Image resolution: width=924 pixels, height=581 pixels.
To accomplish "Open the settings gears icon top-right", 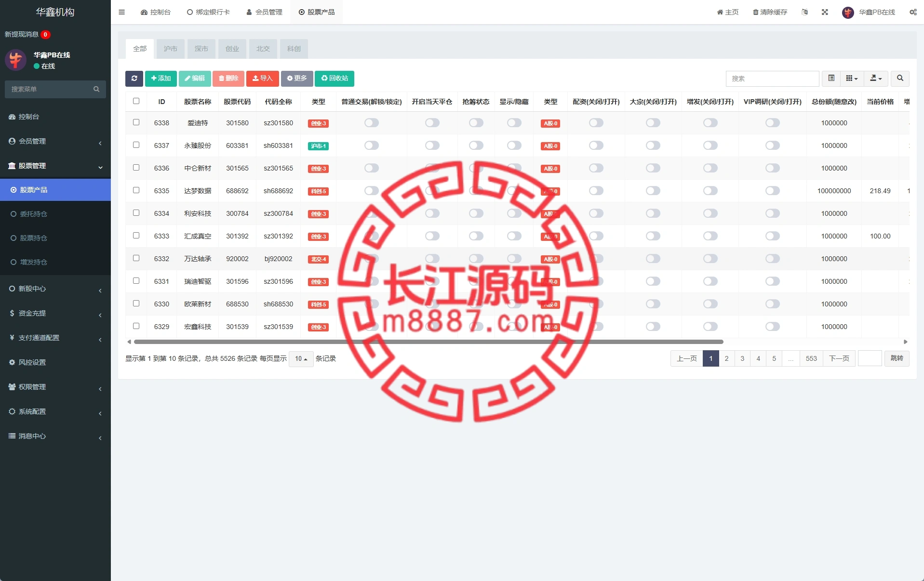I will 913,12.
